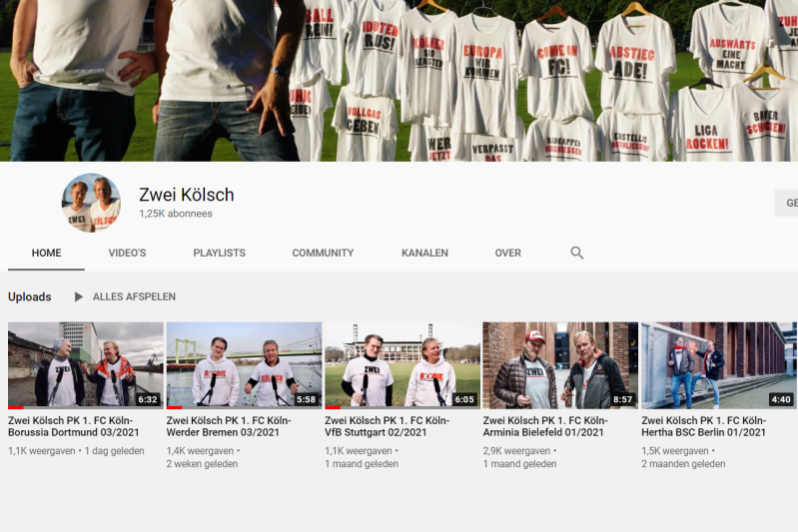Click '2,9K weergaven' text

pos(516,451)
